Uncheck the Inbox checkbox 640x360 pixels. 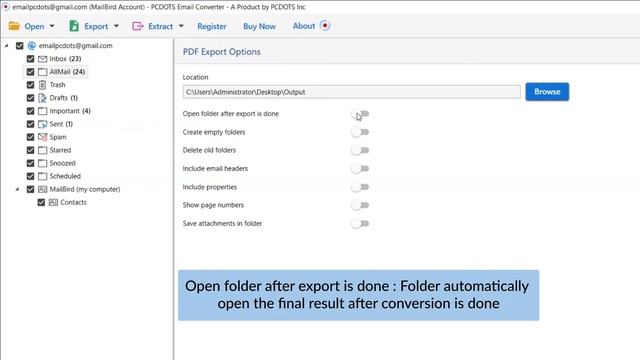(31, 59)
